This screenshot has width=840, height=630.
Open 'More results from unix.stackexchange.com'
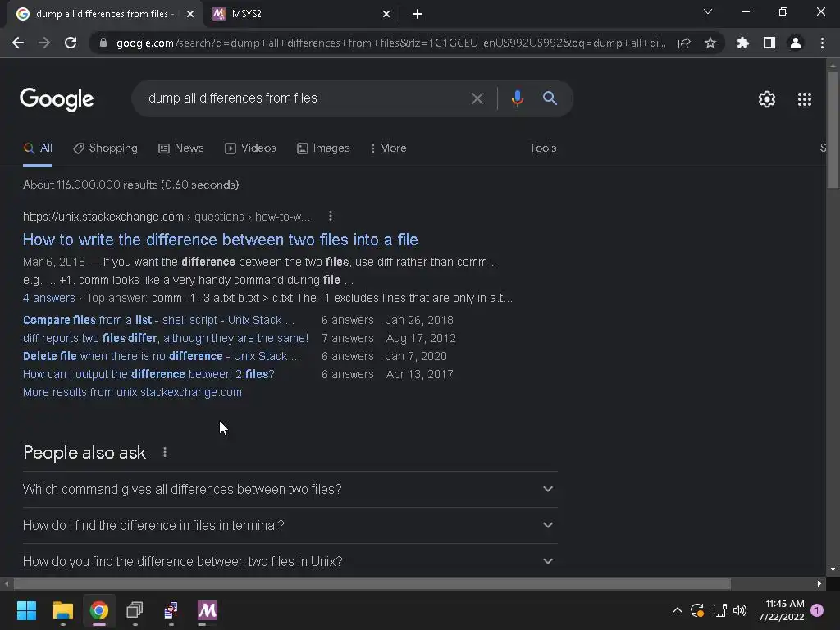(x=132, y=392)
